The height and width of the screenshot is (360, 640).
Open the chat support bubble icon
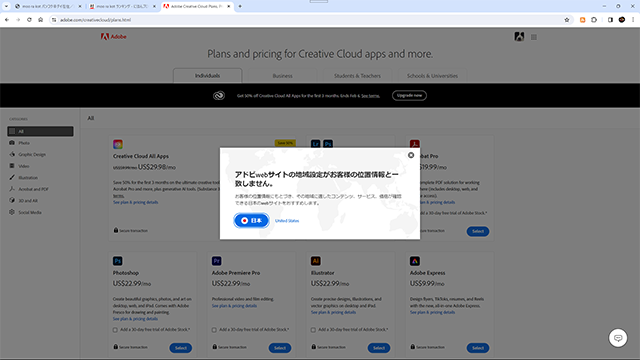click(618, 338)
